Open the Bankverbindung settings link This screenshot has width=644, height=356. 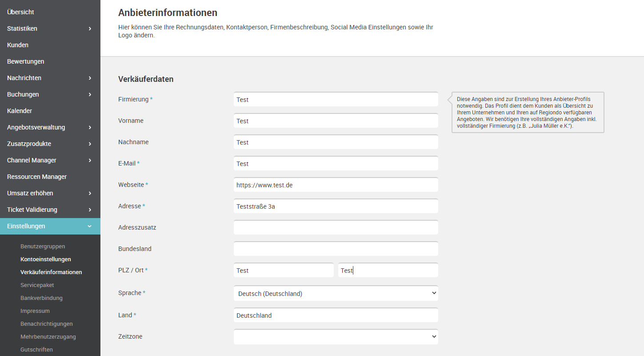(41, 298)
